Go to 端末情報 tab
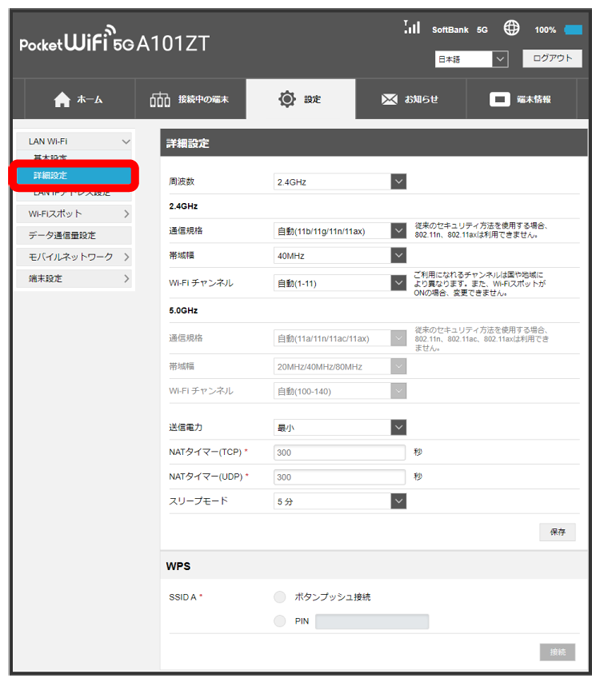 pos(520,99)
